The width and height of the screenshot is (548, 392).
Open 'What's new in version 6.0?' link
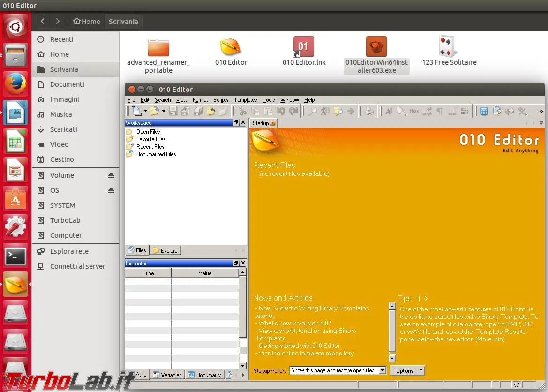294,324
